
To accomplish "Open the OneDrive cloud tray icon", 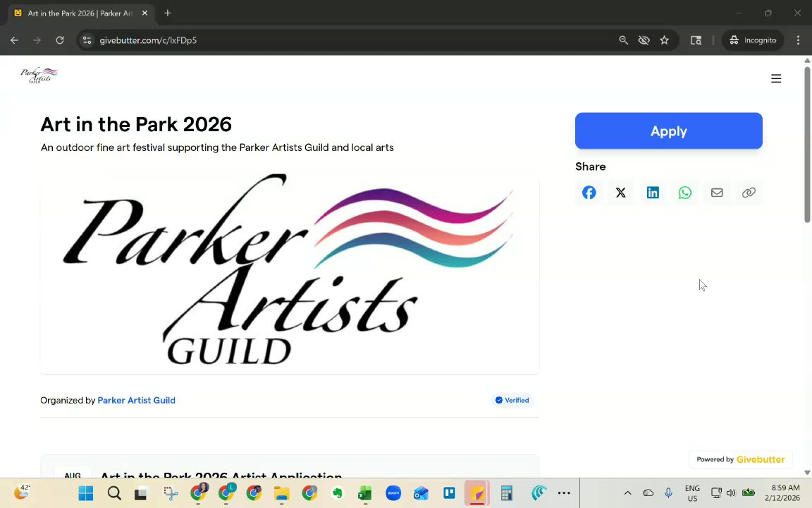I will pos(648,493).
